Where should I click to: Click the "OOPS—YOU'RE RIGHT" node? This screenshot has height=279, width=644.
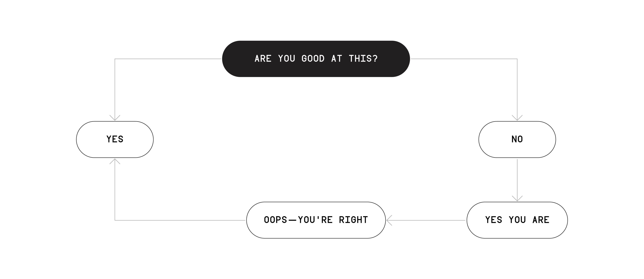316,220
